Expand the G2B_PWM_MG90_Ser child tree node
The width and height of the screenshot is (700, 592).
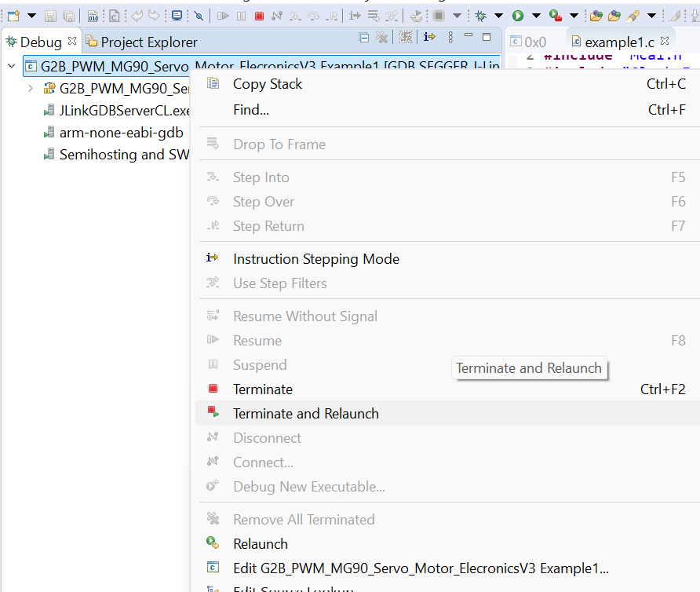click(x=31, y=89)
